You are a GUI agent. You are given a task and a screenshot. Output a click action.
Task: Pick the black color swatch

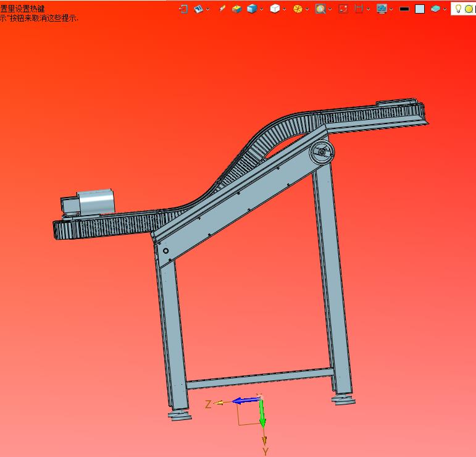[x=404, y=9]
